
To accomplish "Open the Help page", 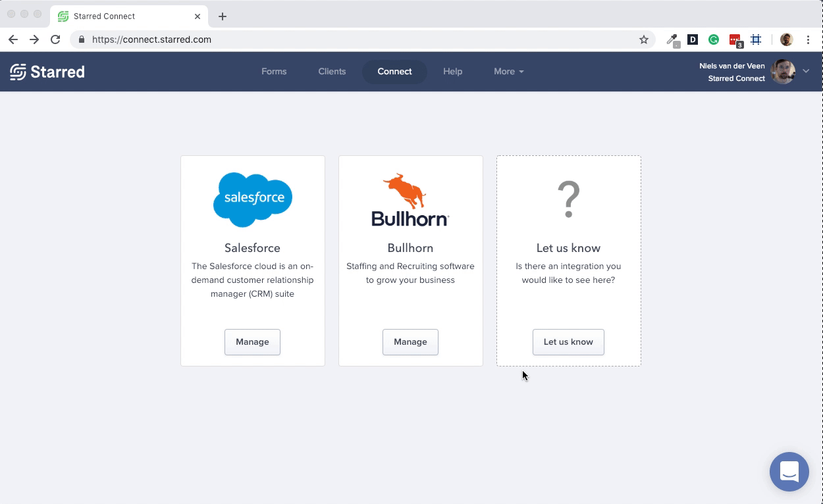I will [452, 72].
